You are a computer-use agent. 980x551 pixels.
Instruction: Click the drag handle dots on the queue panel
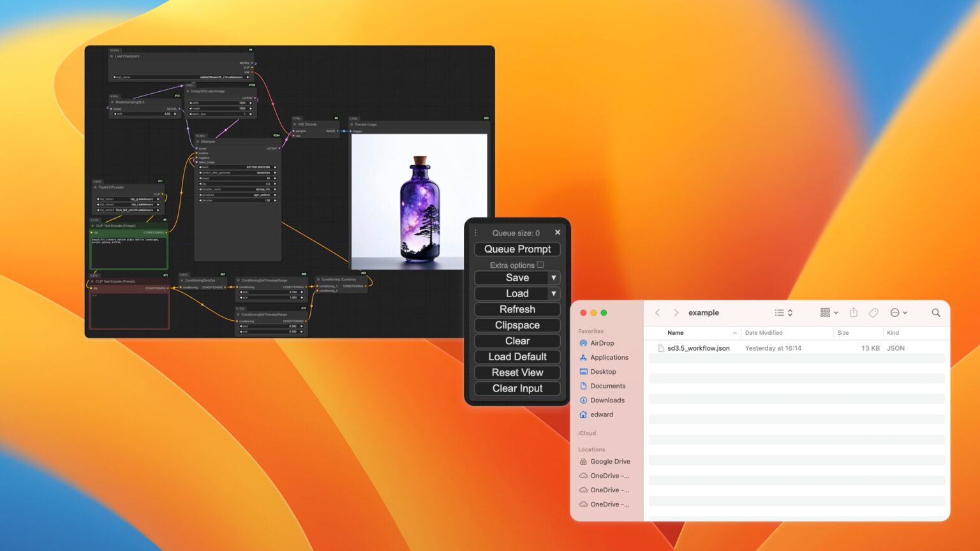[475, 232]
